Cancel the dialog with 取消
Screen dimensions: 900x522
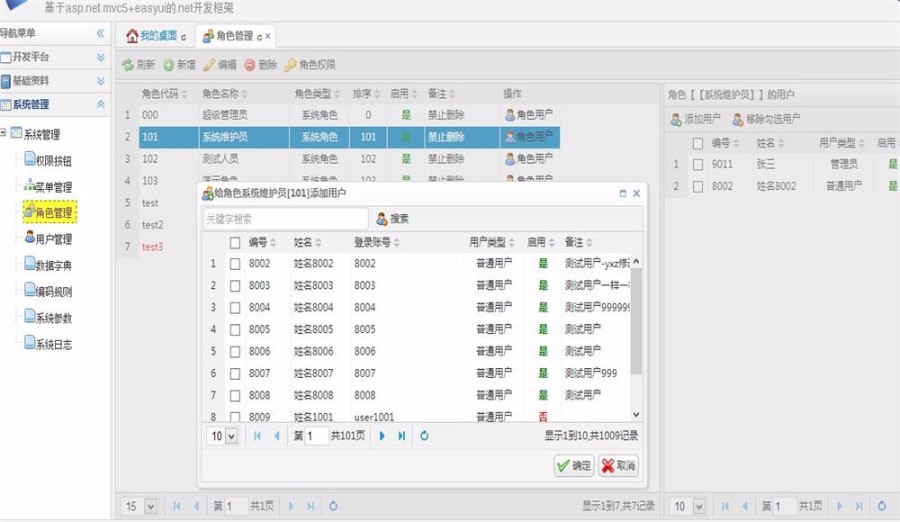pyautogui.click(x=618, y=466)
